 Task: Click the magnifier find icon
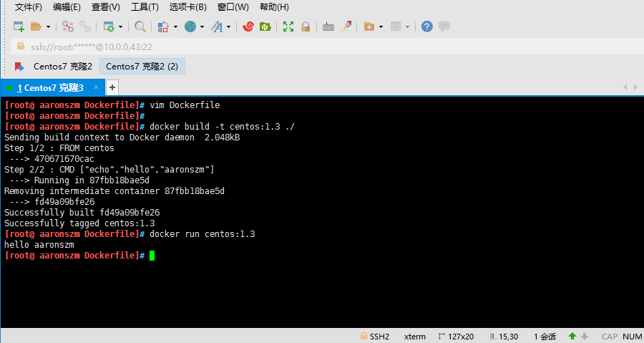click(140, 26)
